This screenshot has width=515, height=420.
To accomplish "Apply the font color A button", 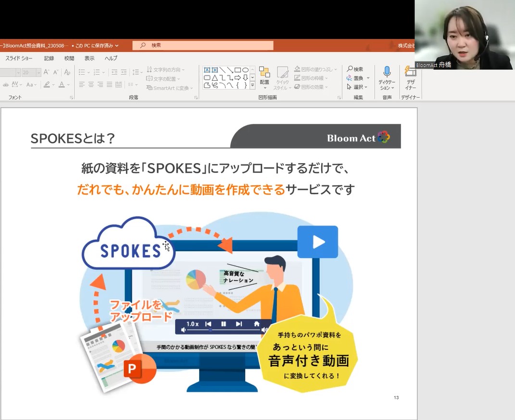I will [x=62, y=85].
